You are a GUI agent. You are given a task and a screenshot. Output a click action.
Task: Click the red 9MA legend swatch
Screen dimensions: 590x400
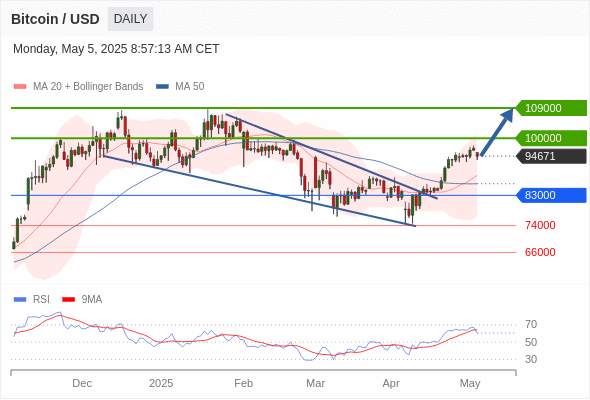pyautogui.click(x=68, y=300)
